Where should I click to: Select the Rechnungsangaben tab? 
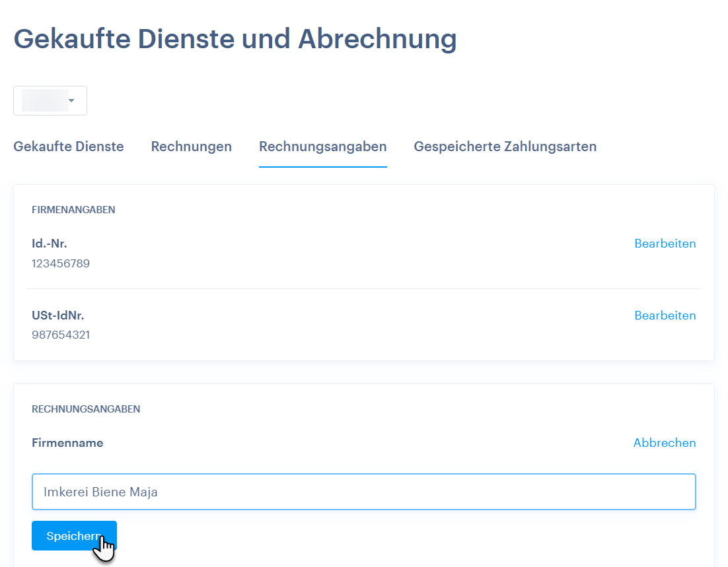322,147
